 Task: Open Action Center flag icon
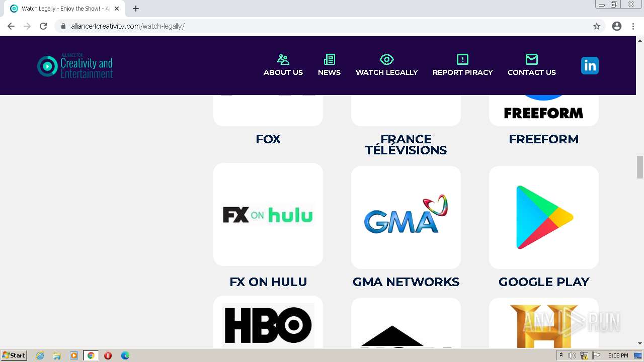click(596, 355)
